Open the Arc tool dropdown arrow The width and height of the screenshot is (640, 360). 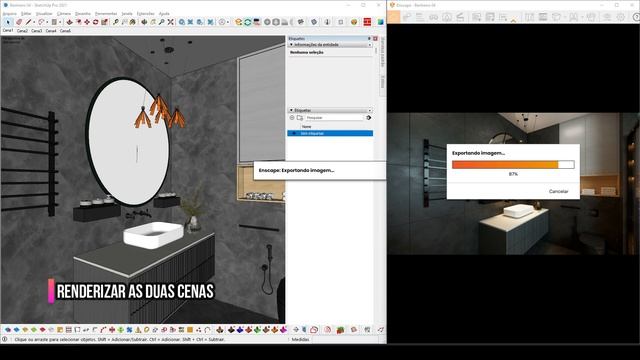(x=47, y=22)
